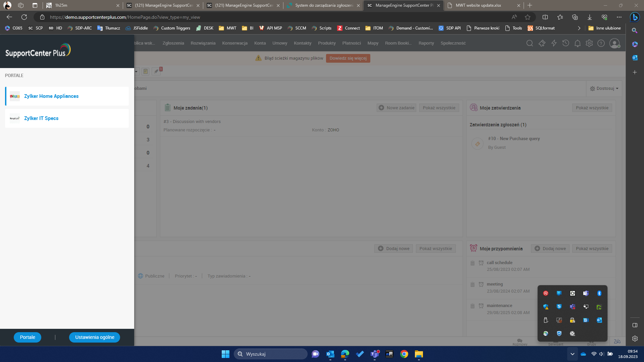Click Dowiedz się więcej warning button
The image size is (644, 362).
tap(348, 58)
